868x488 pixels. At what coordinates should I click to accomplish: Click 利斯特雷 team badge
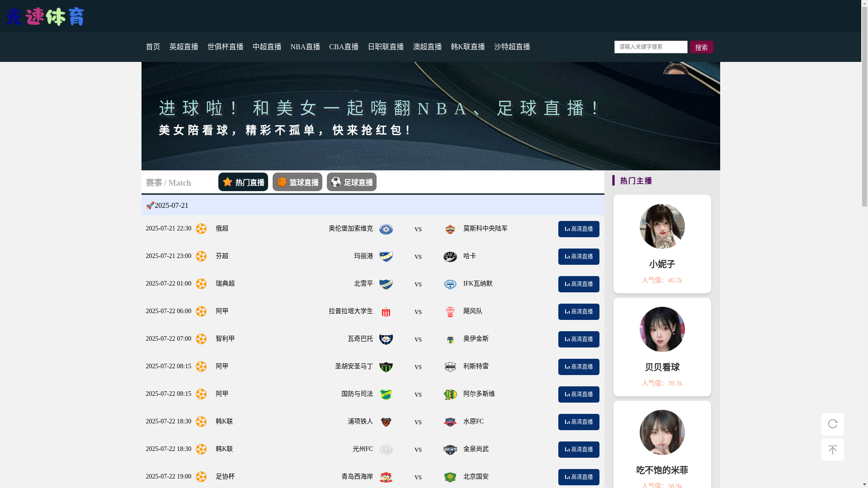tap(450, 367)
